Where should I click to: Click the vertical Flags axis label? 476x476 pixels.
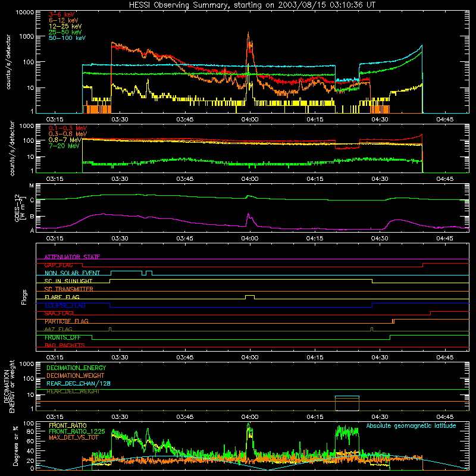(24, 297)
